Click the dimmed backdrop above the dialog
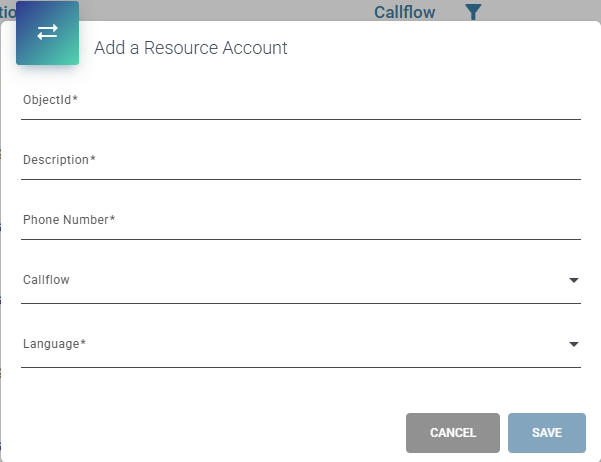 tap(230, 10)
